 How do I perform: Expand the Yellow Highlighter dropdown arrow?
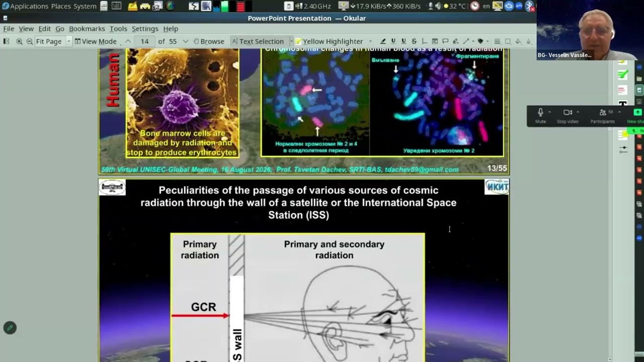click(371, 41)
